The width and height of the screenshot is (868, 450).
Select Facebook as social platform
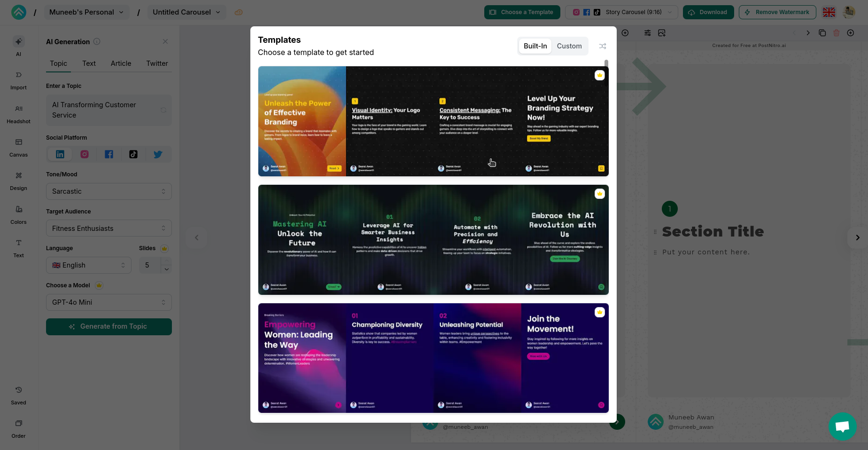109,154
